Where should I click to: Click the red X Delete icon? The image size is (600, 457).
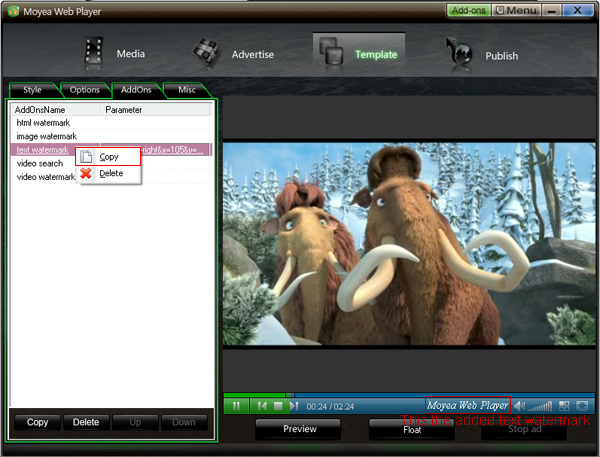[x=86, y=173]
